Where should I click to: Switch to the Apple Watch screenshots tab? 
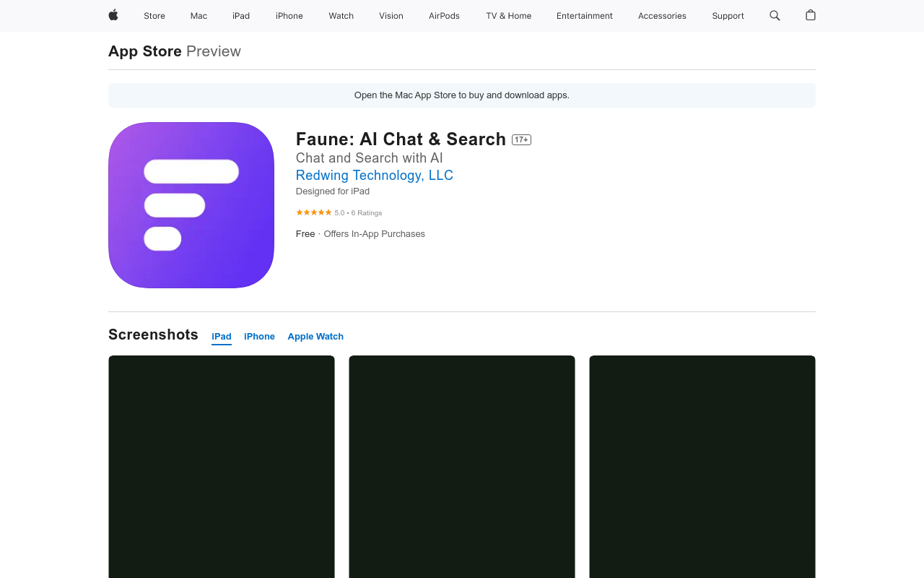(315, 337)
